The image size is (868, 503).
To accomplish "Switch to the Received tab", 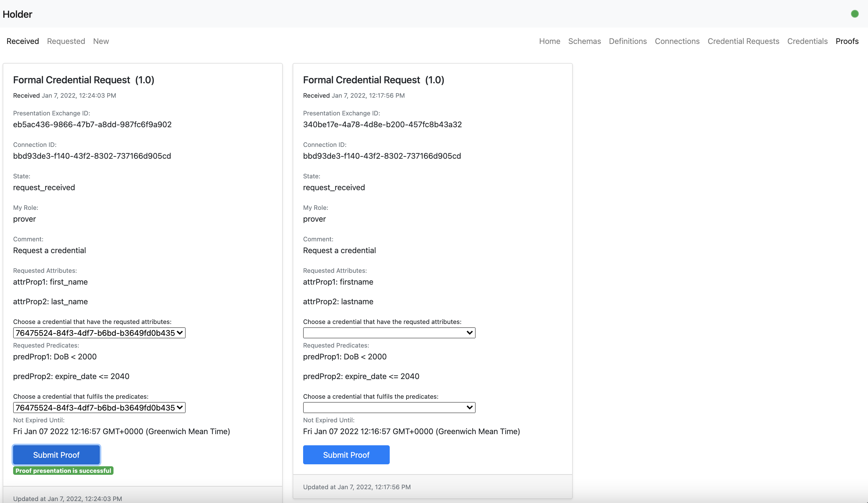I will point(23,41).
